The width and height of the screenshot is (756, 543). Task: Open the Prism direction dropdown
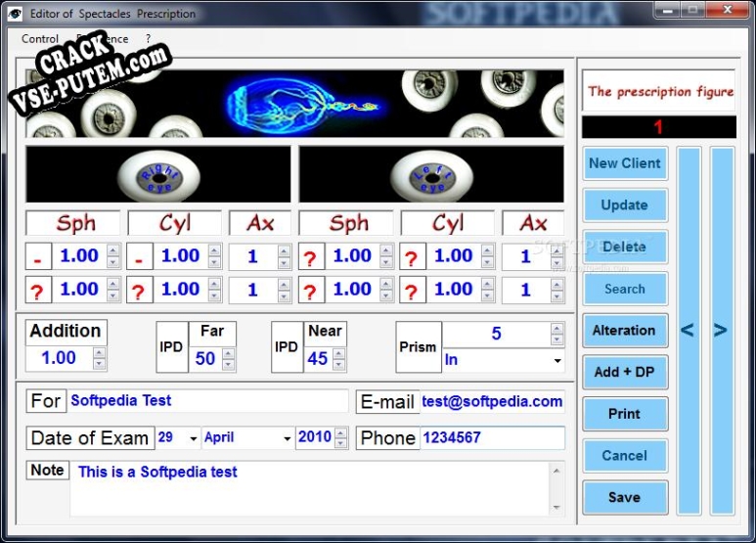coord(557,361)
